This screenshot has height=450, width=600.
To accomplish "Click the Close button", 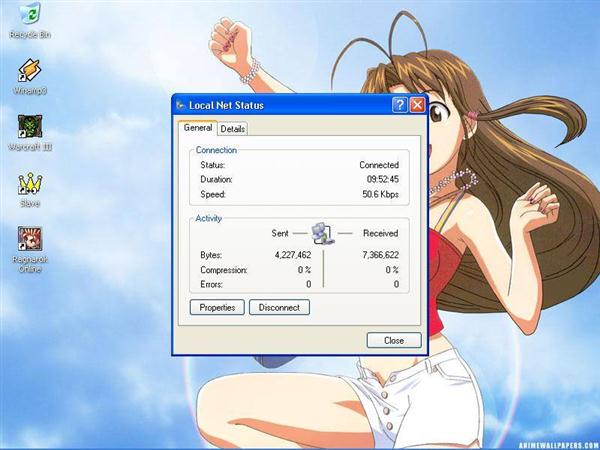I will coord(394,340).
